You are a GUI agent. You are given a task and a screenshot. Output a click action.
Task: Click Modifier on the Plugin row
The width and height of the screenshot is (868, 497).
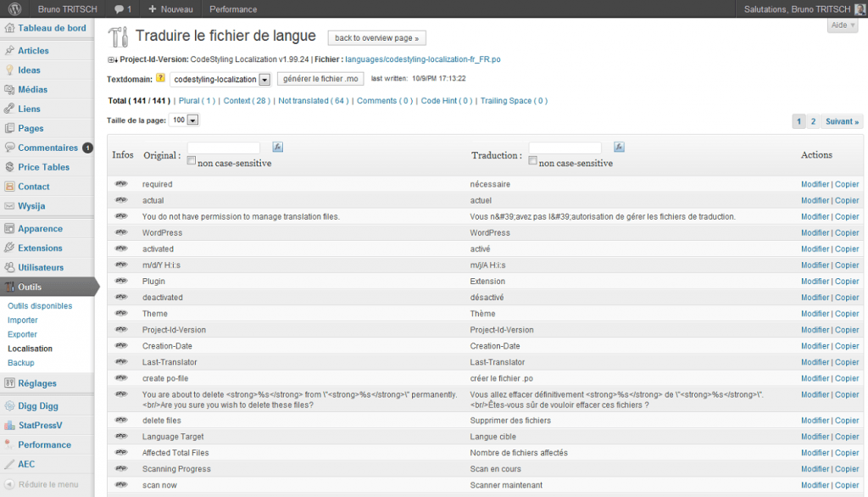click(x=815, y=281)
